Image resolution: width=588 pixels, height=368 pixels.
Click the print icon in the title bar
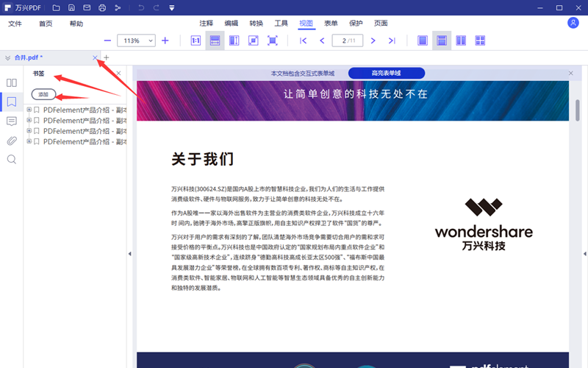tap(102, 8)
